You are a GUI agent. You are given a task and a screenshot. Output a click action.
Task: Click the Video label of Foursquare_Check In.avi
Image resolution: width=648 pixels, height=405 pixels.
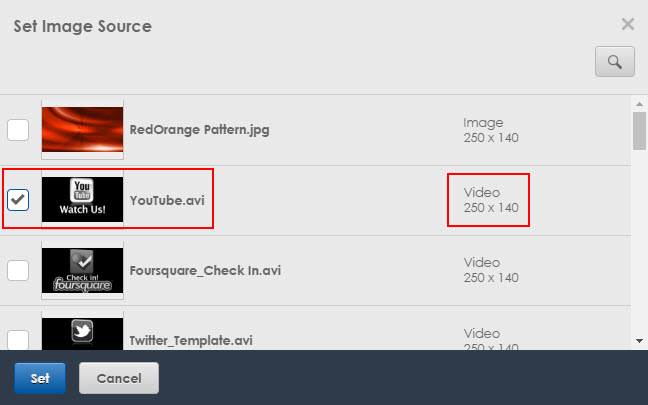pos(482,263)
